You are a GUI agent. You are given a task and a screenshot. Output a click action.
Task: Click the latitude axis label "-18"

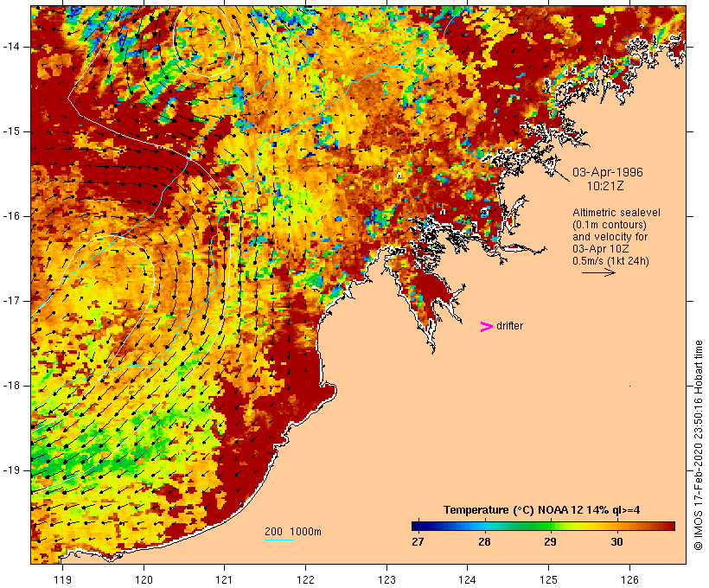coord(11,386)
